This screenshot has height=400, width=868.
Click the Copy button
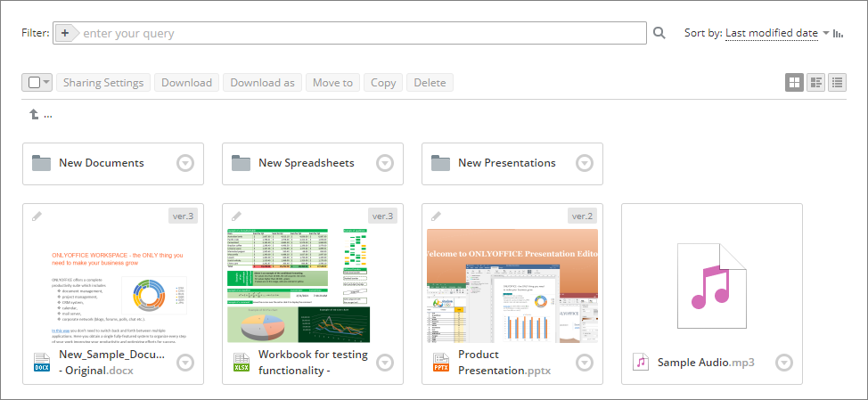(383, 83)
